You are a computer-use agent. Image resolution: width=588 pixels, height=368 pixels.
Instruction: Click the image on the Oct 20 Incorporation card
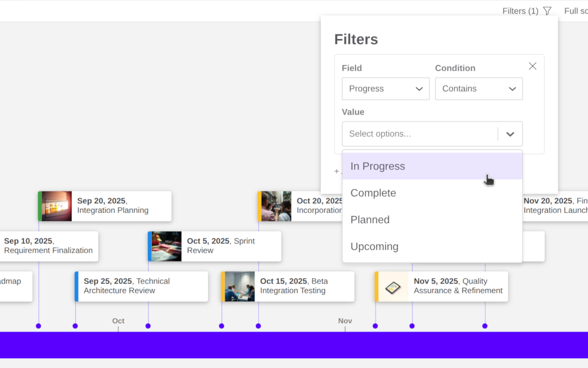tap(276, 206)
